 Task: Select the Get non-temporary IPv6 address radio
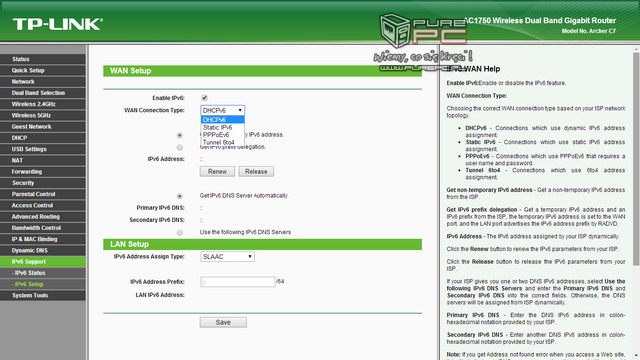coord(180,135)
